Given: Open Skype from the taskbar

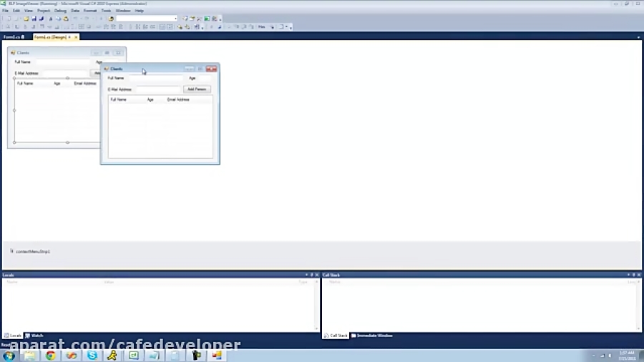Looking at the screenshot, I should [92, 356].
